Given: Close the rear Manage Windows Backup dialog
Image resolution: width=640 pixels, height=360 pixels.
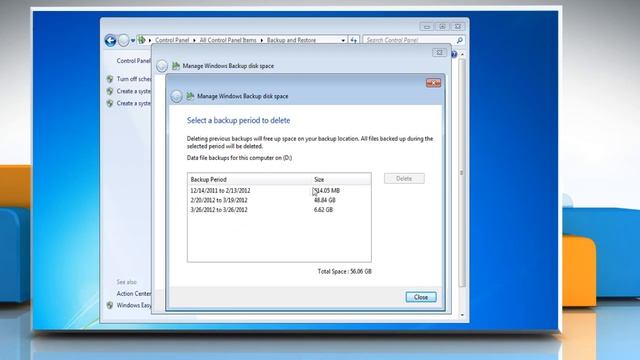Looking at the screenshot, I should (439, 52).
